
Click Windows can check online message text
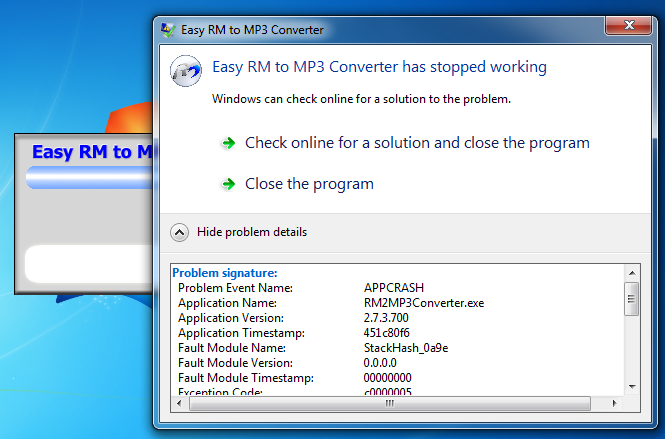click(x=361, y=99)
